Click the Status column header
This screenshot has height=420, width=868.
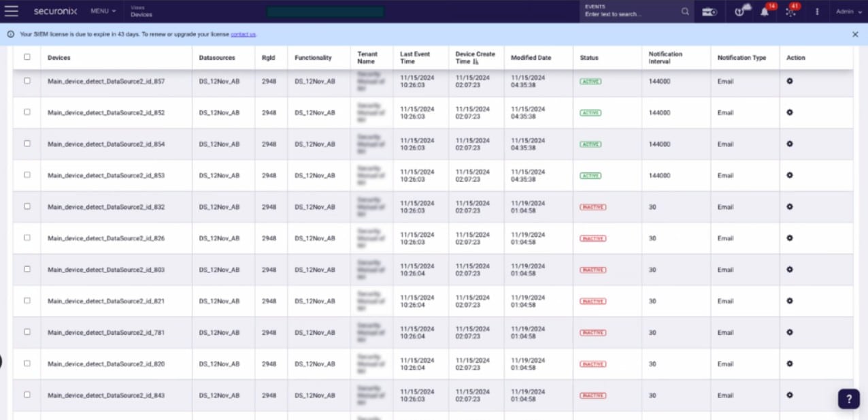tap(589, 58)
